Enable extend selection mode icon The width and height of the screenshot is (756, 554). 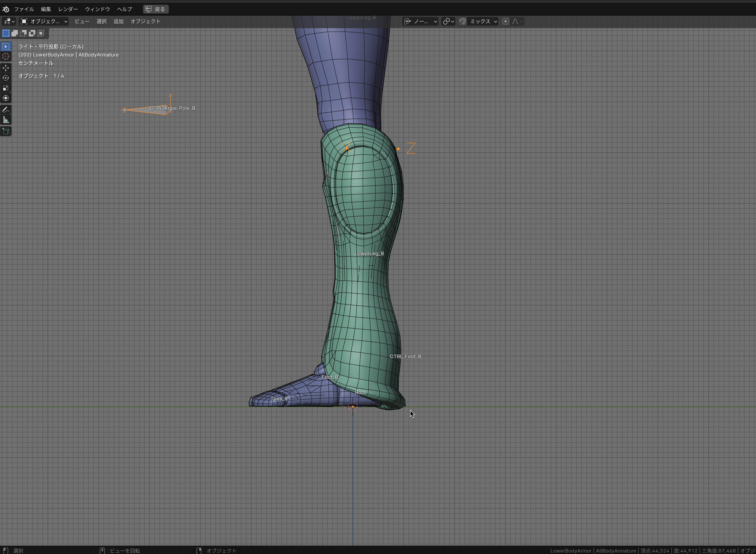pyautogui.click(x=15, y=33)
